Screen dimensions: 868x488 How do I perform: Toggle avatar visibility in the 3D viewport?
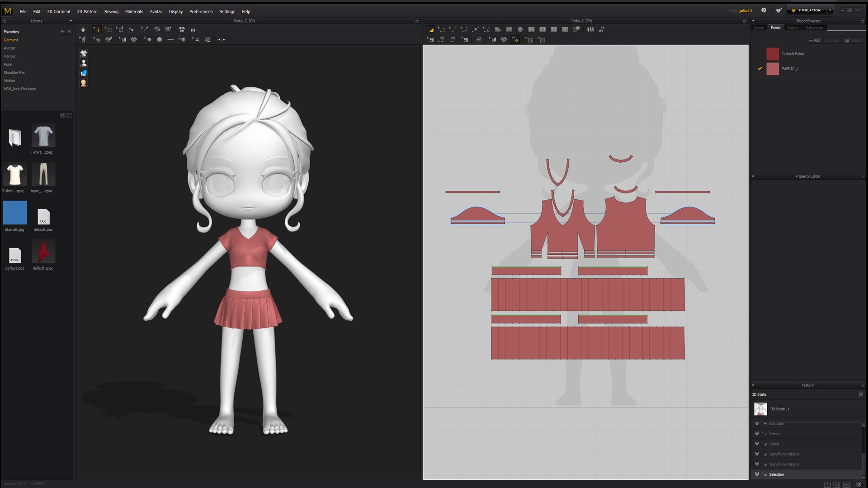coord(83,63)
